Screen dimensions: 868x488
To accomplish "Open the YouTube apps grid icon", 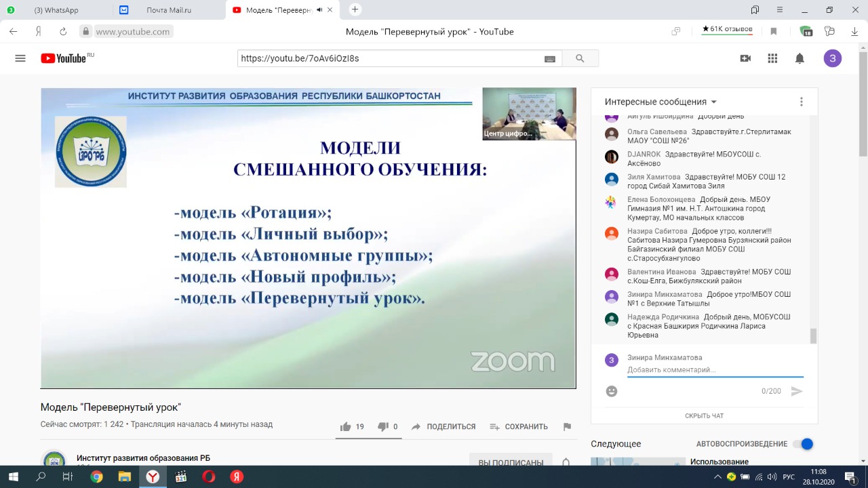I will (x=772, y=58).
